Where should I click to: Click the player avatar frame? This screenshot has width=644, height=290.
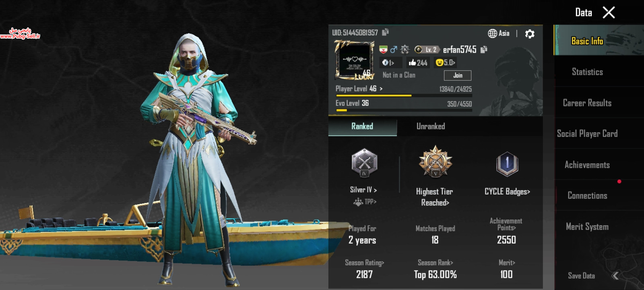pos(355,60)
